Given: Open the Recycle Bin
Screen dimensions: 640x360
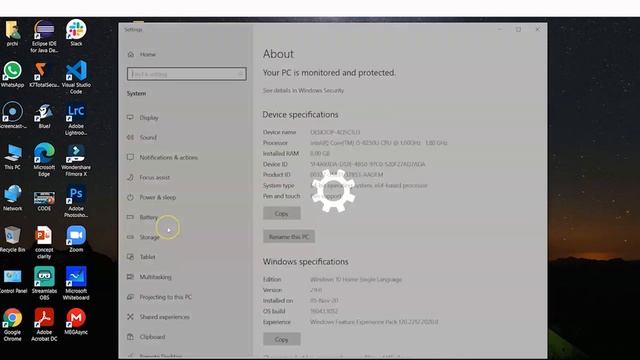Looking at the screenshot, I should 12,240.
